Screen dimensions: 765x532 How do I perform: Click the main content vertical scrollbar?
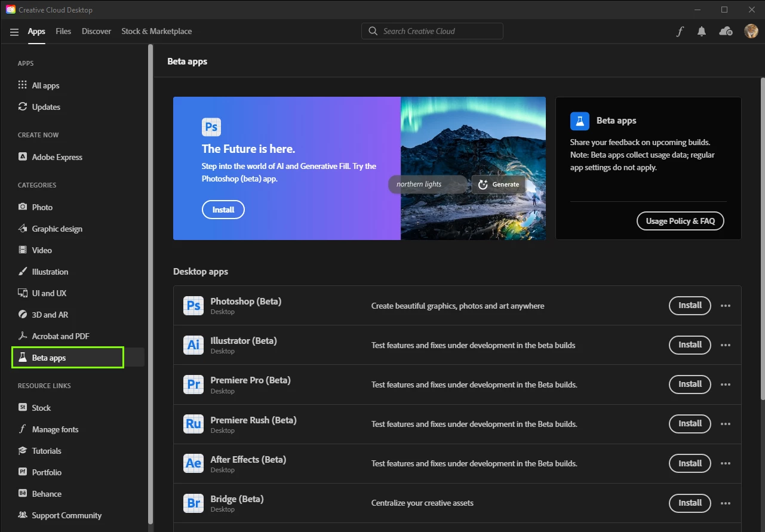pos(762,239)
